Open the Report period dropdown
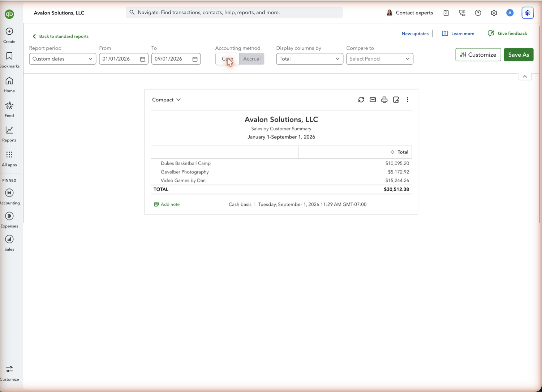Image resolution: width=542 pixels, height=392 pixels. [63, 59]
